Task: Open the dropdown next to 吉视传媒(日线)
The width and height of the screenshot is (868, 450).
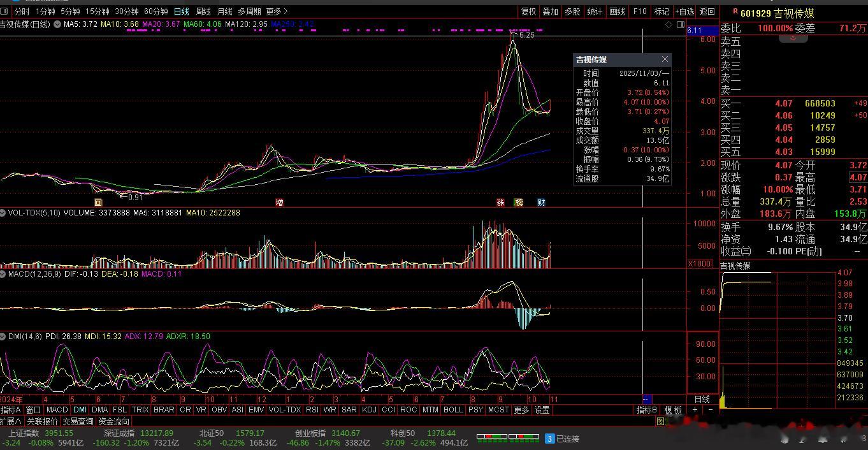Action: [57, 24]
